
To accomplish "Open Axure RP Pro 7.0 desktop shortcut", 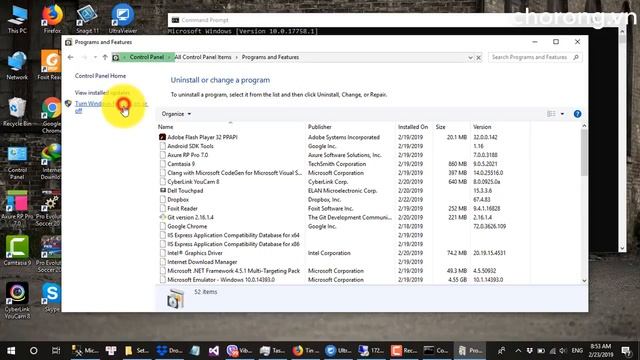I will coord(17,208).
